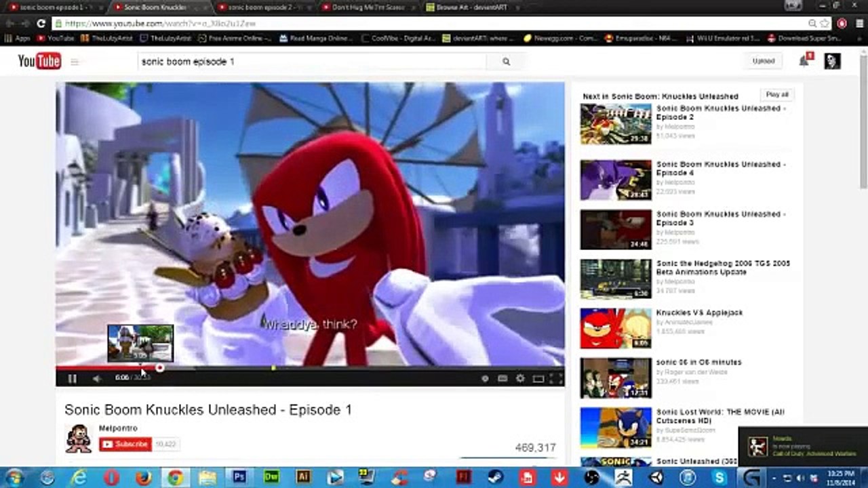Click the red playhead on the progress bar

point(159,368)
